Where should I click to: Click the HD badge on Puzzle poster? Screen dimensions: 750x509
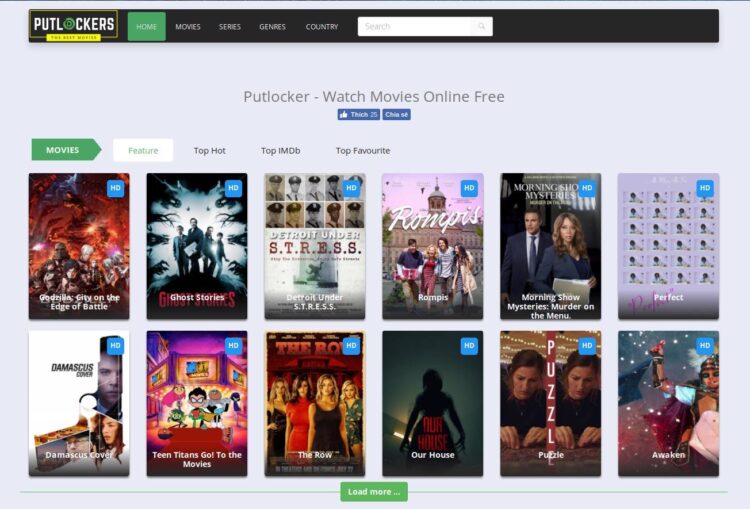[x=587, y=345]
